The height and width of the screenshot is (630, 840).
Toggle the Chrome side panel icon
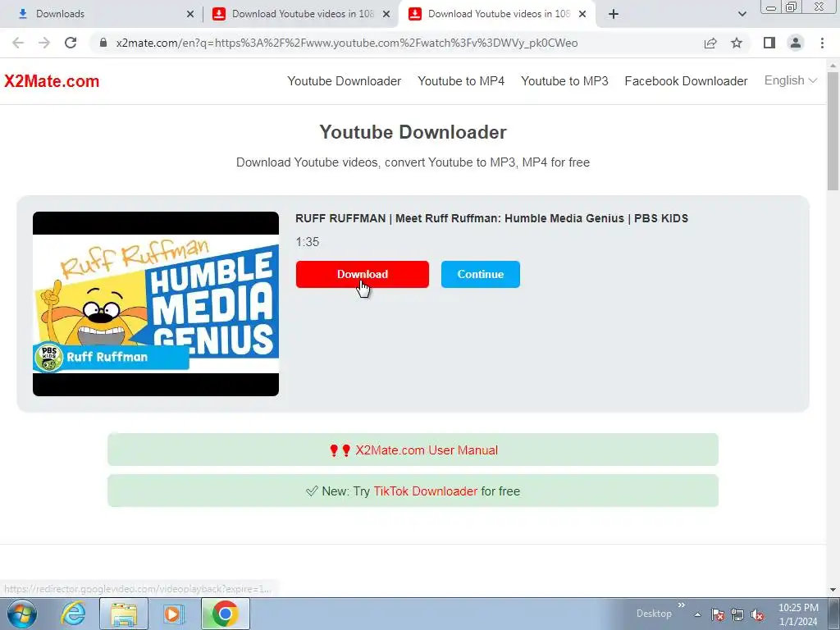click(769, 43)
